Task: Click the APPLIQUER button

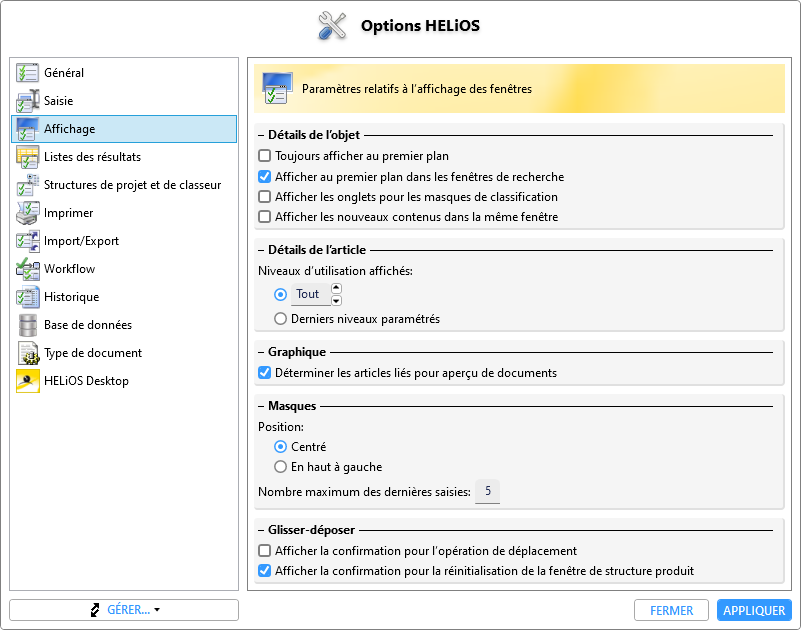Action: click(x=754, y=610)
